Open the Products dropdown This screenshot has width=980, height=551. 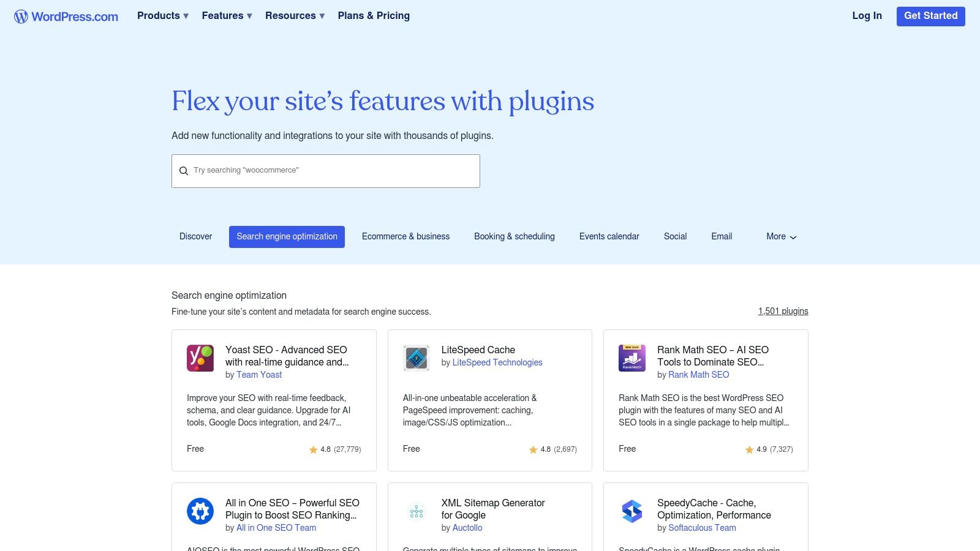coord(162,16)
